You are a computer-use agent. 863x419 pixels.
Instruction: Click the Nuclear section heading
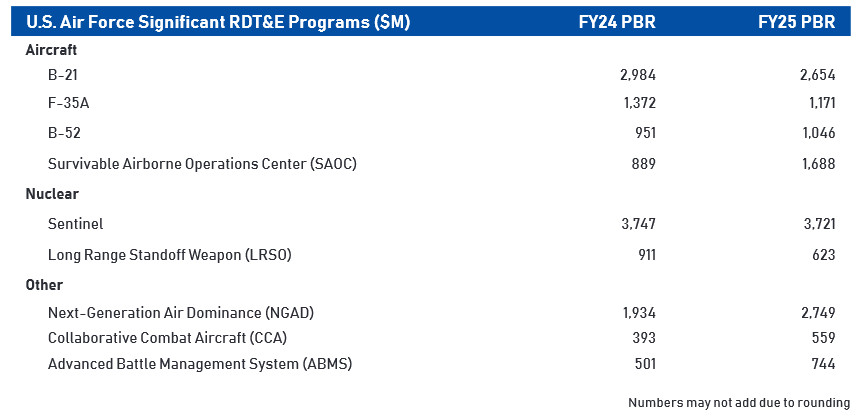52,194
